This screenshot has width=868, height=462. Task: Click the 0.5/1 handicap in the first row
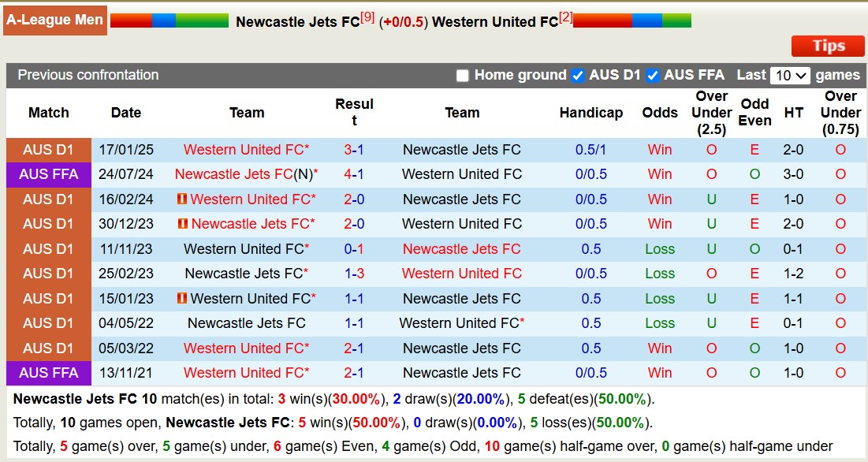(x=592, y=150)
